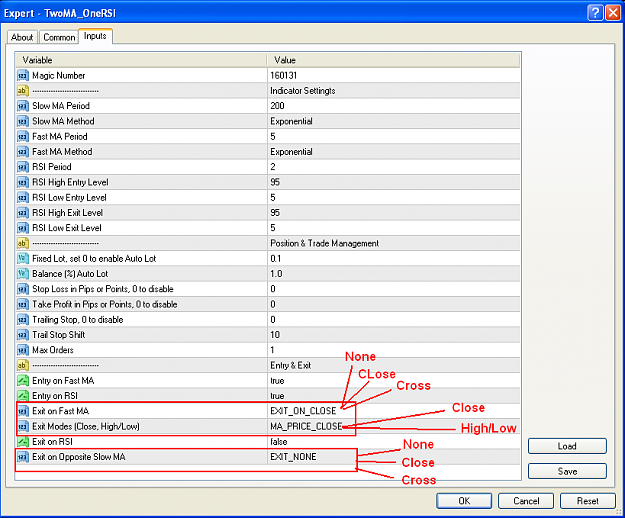
Task: Open the EXIT_NONE value list
Action: point(293,457)
